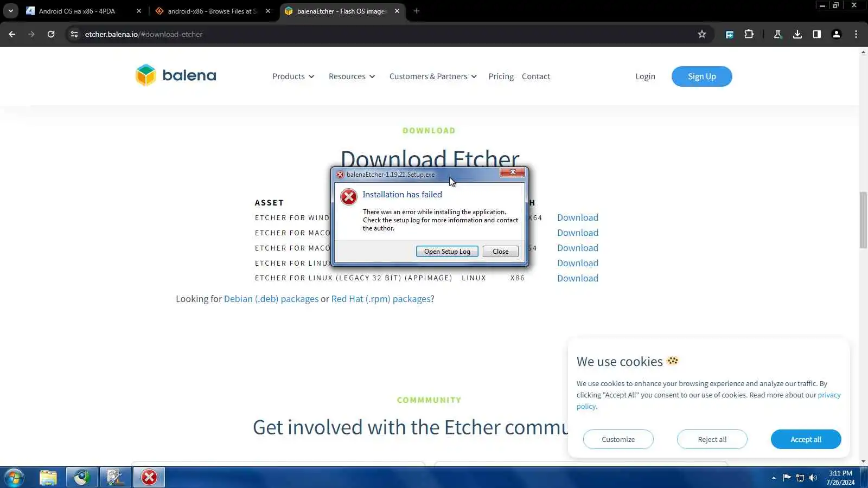Open the Windows Start button

click(x=14, y=478)
